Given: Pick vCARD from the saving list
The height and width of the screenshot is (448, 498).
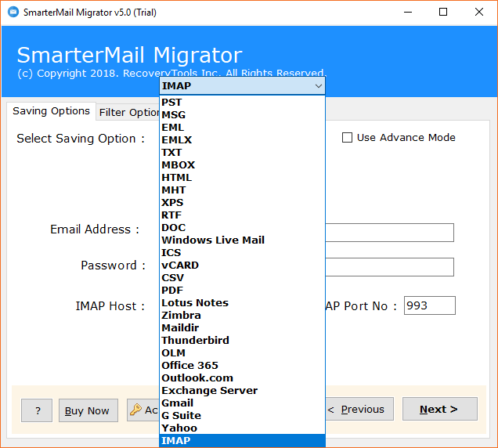Looking at the screenshot, I should coord(242,265).
